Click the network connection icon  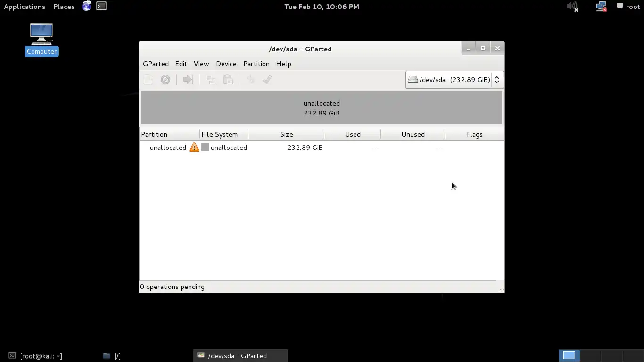pyautogui.click(x=601, y=7)
